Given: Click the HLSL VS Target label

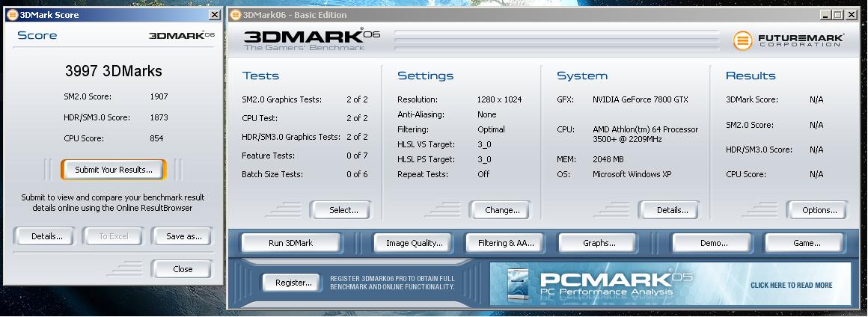Looking at the screenshot, I should (x=427, y=145).
